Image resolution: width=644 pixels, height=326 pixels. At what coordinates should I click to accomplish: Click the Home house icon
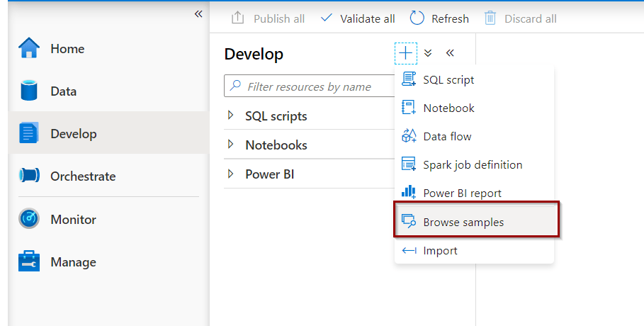tap(29, 48)
